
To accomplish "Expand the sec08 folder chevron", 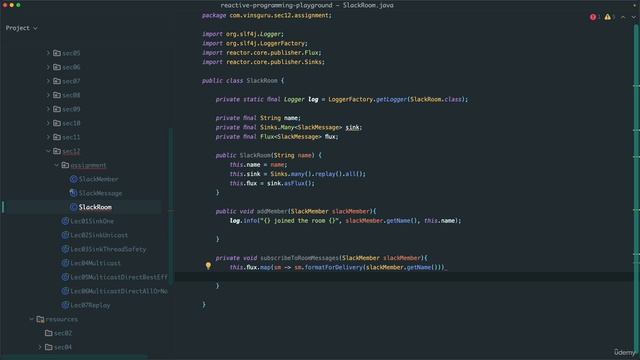I will pos(48,95).
